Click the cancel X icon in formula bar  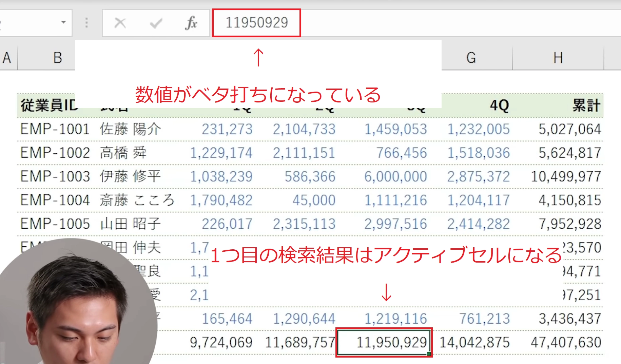click(120, 23)
